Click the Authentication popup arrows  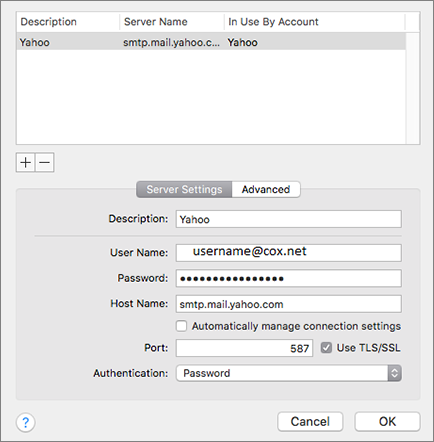pyautogui.click(x=394, y=373)
